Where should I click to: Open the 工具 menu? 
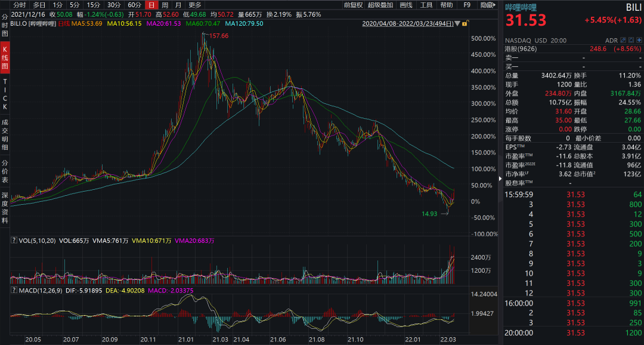tap(426, 5)
